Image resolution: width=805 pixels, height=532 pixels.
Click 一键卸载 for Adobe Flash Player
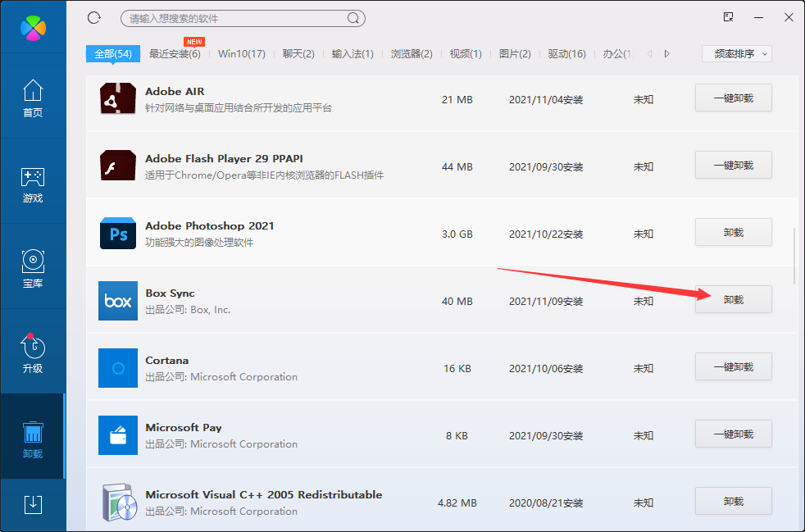click(x=734, y=165)
